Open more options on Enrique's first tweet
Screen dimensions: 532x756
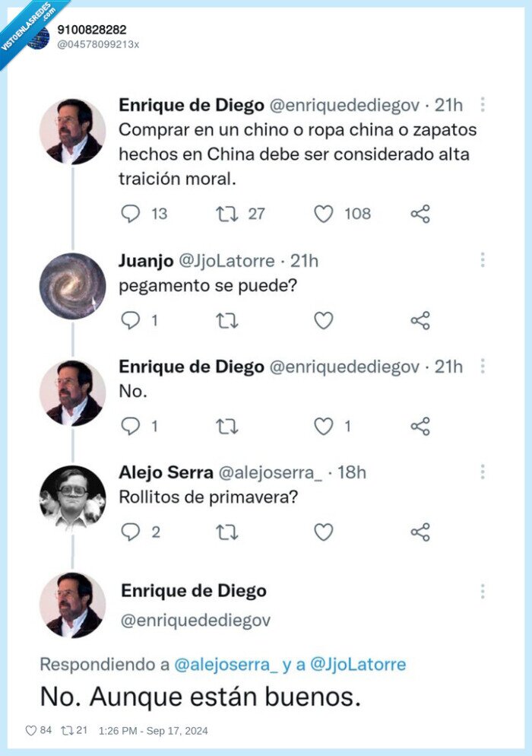click(x=483, y=106)
